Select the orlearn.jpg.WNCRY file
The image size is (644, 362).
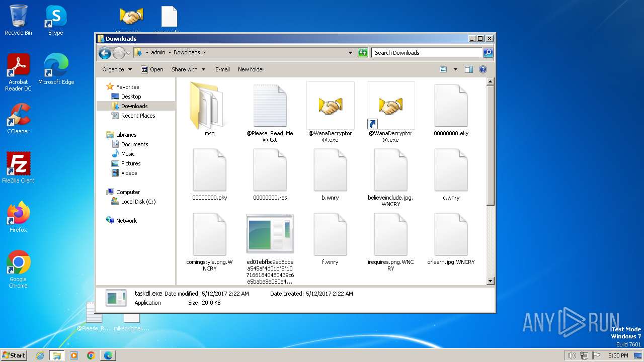click(x=451, y=239)
